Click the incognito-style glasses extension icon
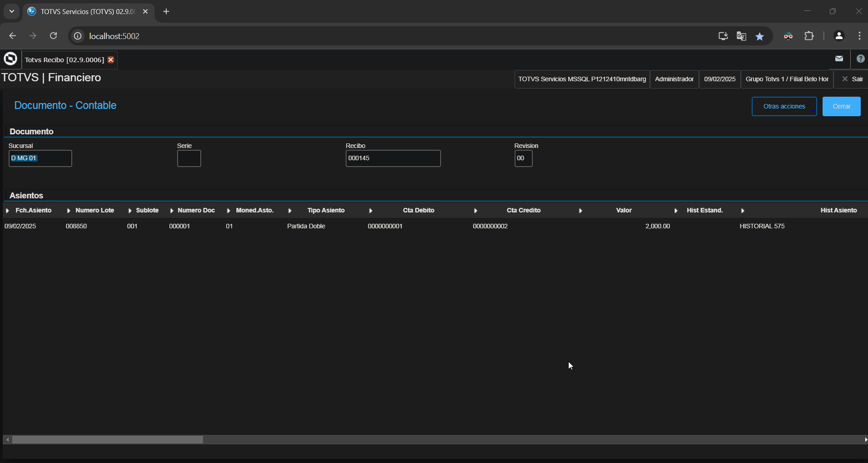 point(788,36)
